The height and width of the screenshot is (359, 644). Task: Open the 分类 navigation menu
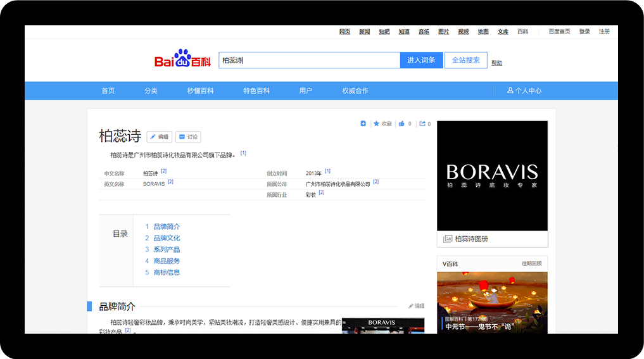click(151, 91)
